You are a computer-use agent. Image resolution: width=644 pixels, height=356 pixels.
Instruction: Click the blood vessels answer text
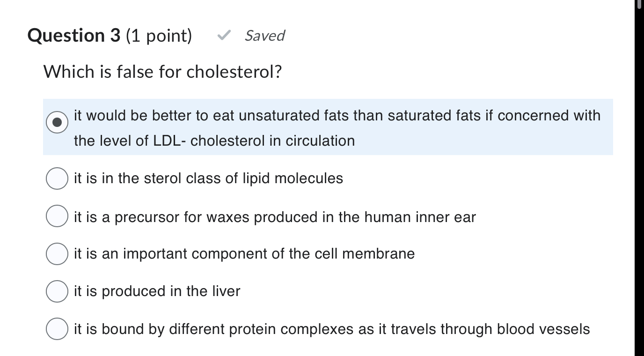[332, 329]
